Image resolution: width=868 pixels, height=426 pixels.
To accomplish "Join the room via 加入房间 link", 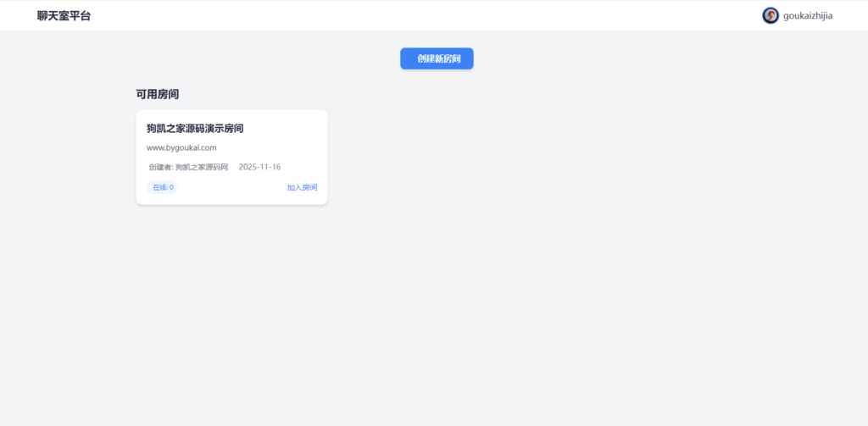I will [x=302, y=187].
